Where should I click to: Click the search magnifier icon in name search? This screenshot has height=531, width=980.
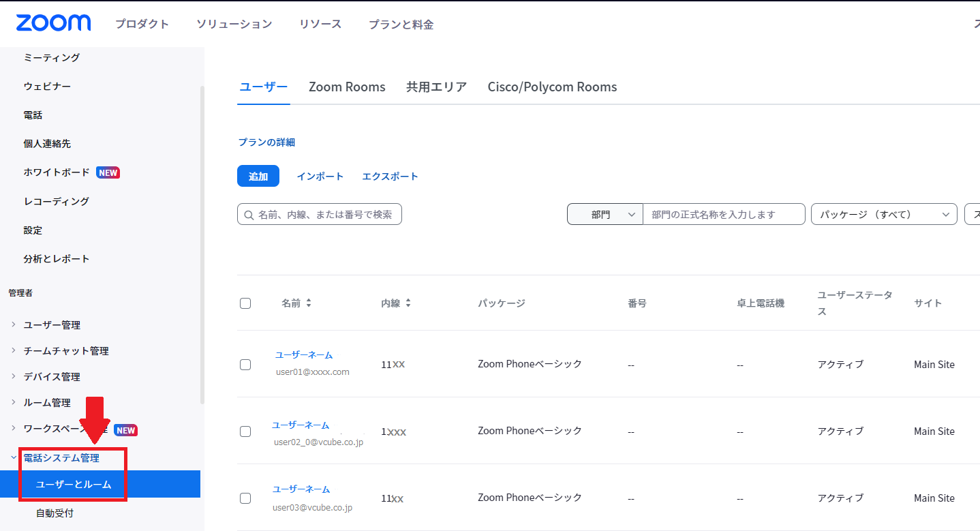click(249, 215)
